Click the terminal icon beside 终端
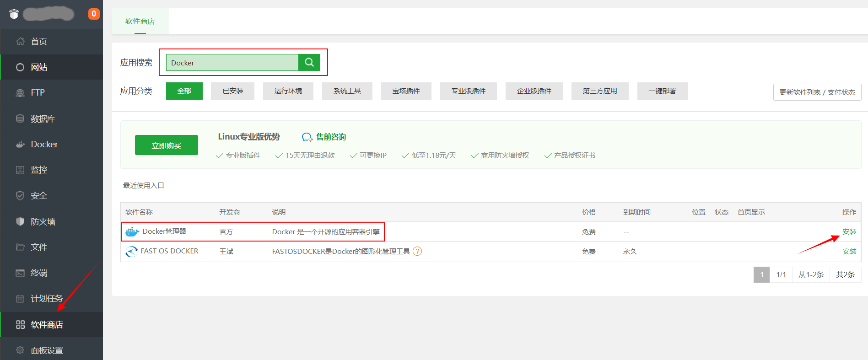This screenshot has height=360, width=868. coord(20,273)
